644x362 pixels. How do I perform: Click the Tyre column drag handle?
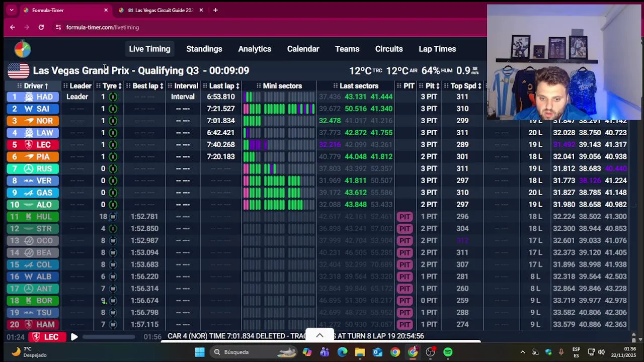click(99, 86)
